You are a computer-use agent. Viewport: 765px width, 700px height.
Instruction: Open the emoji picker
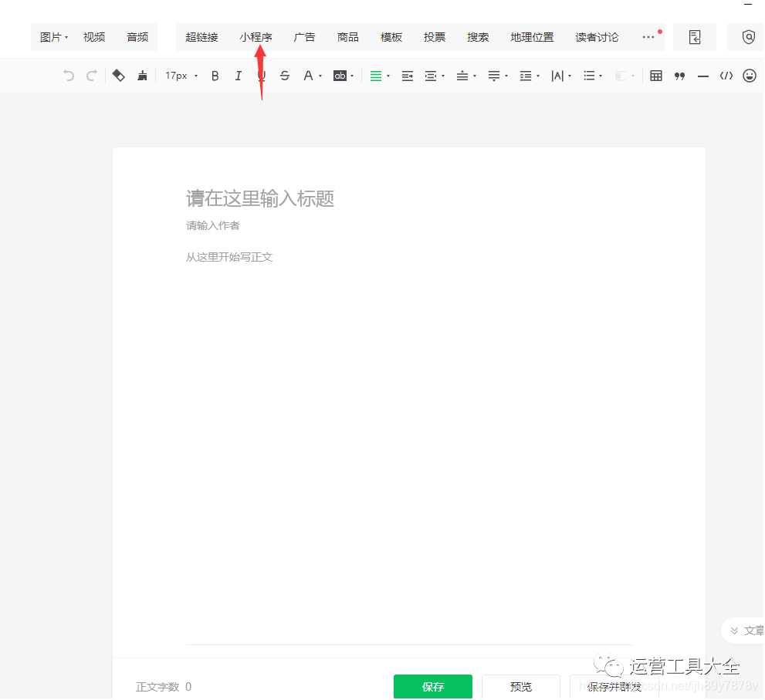748,75
